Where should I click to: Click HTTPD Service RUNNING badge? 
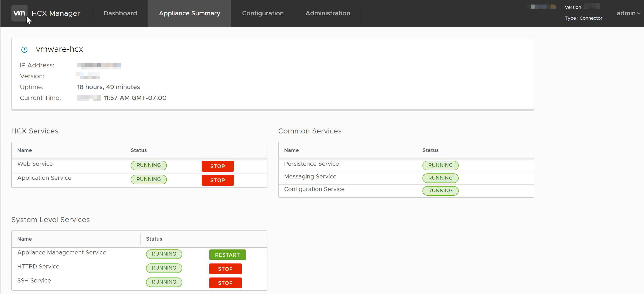pyautogui.click(x=164, y=268)
